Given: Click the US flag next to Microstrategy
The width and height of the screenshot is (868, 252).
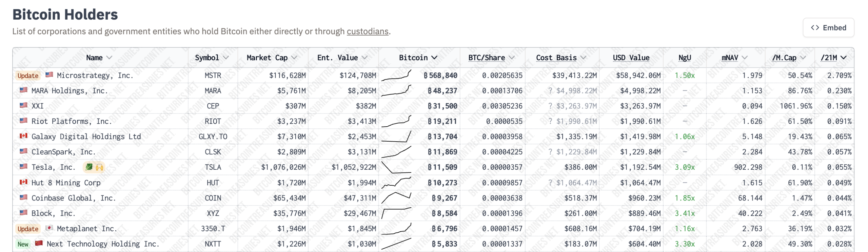Looking at the screenshot, I should click(49, 75).
